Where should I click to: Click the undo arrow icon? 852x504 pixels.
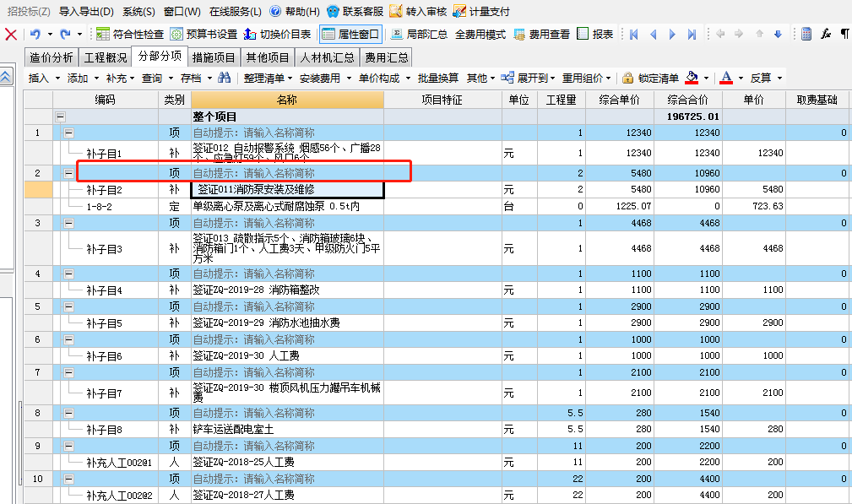[35, 35]
